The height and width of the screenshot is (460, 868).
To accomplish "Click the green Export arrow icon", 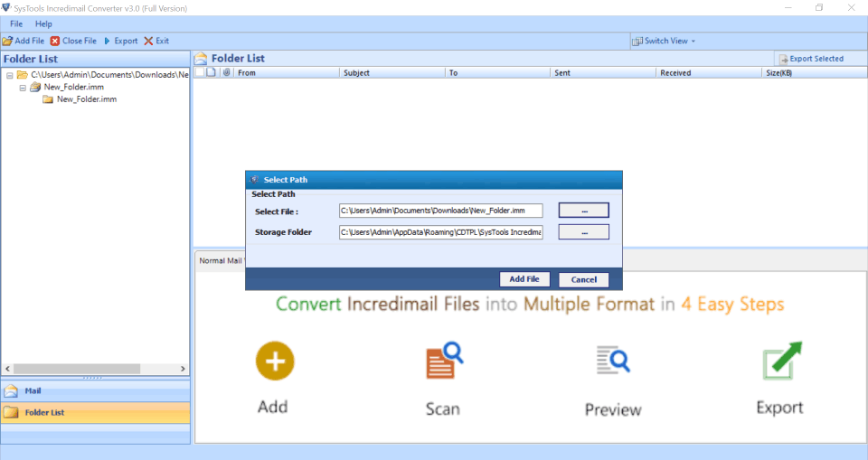I will point(781,361).
